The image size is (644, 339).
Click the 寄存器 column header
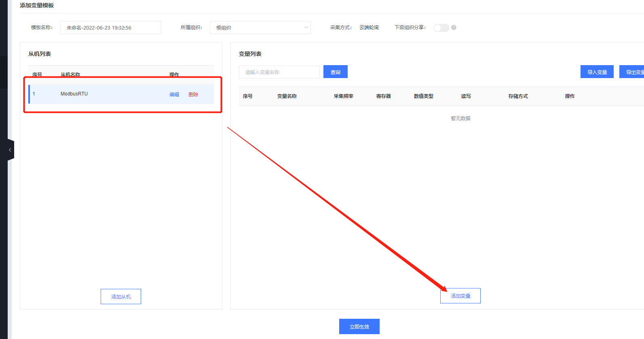(x=383, y=96)
